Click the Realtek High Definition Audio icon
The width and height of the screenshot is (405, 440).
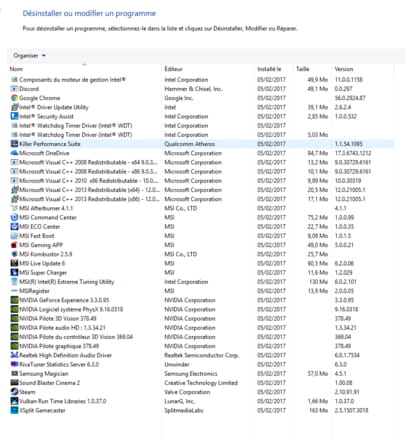pyautogui.click(x=14, y=355)
